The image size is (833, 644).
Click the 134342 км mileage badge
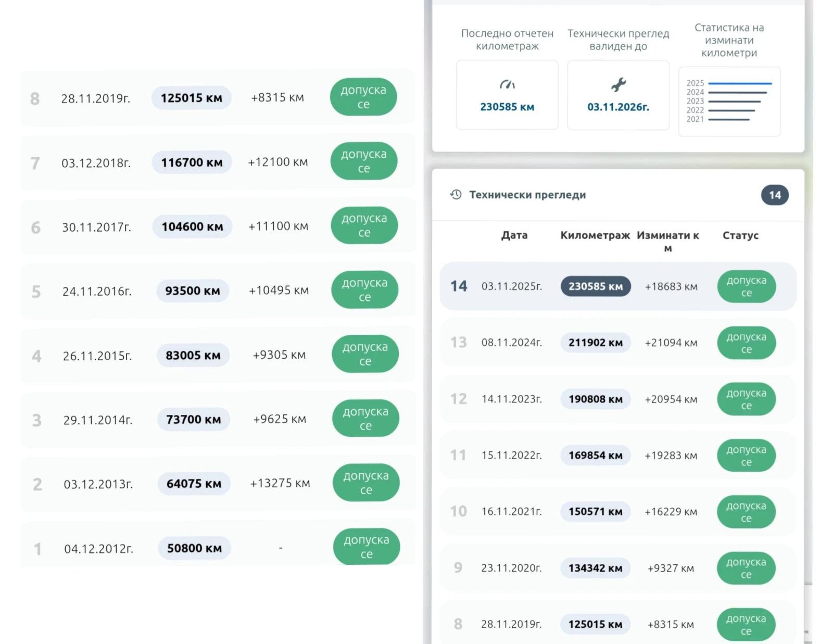pos(595,568)
